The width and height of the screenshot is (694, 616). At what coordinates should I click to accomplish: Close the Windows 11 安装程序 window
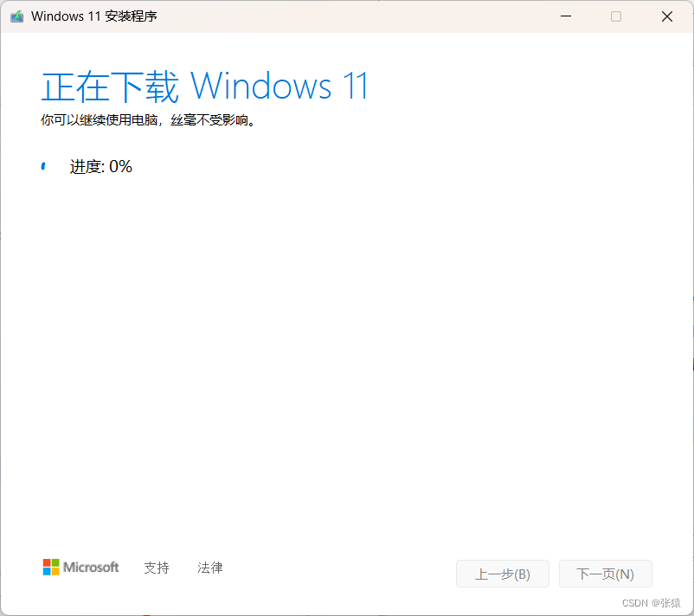click(x=667, y=16)
